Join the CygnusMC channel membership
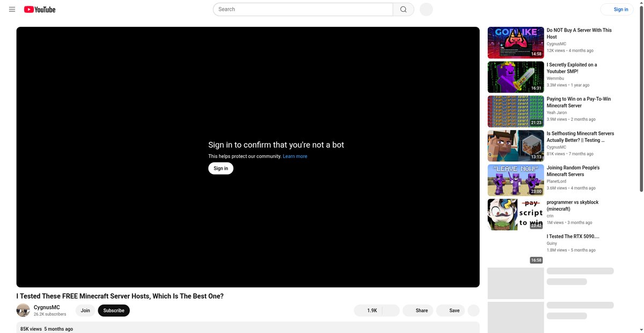644x333 pixels. [85, 310]
